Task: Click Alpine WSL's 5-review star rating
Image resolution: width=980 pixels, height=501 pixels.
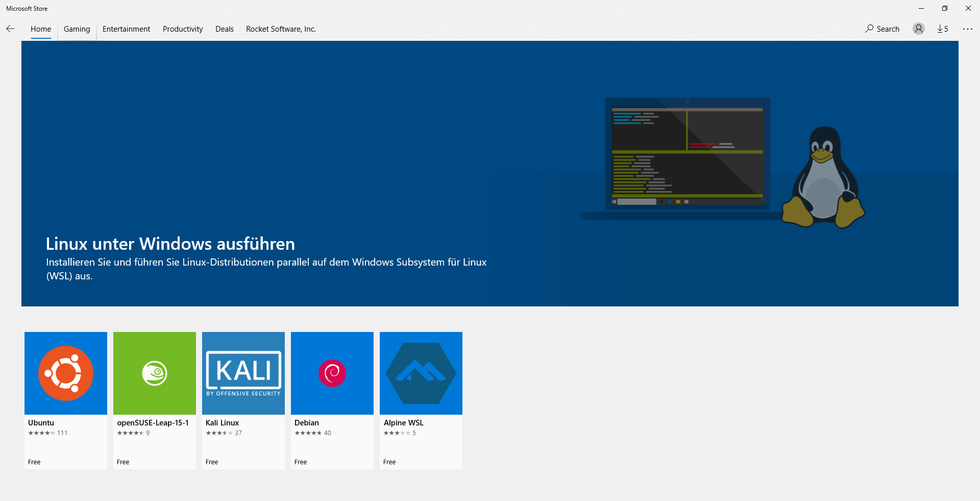Action: tap(400, 433)
